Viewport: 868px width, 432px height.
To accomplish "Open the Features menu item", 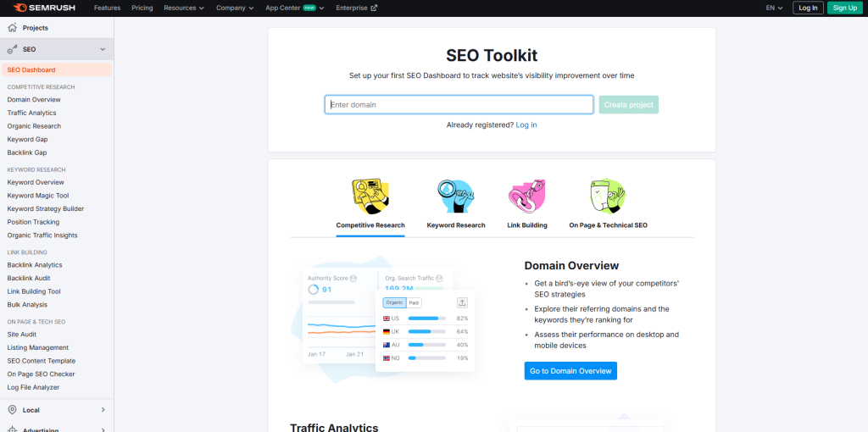I will click(x=108, y=8).
